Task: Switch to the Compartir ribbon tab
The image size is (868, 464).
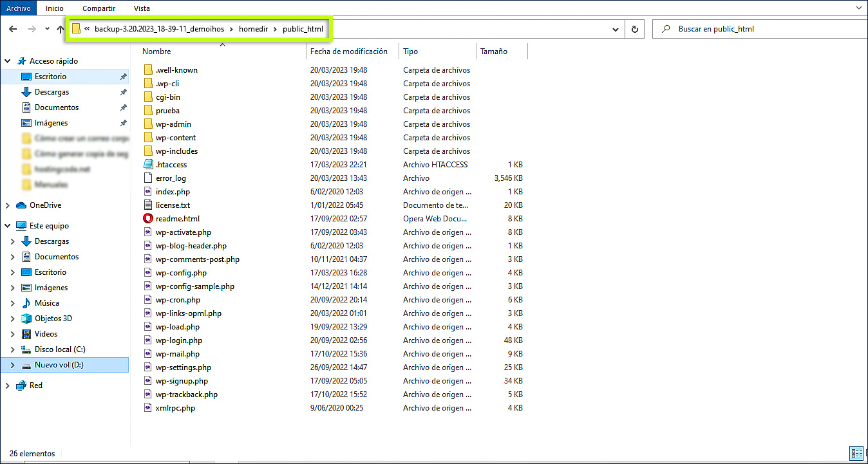Action: (x=99, y=8)
